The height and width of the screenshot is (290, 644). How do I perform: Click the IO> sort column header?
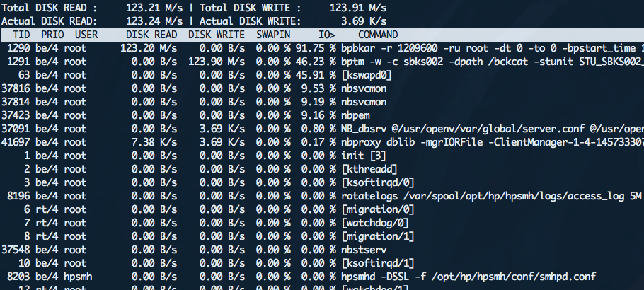coord(326,35)
